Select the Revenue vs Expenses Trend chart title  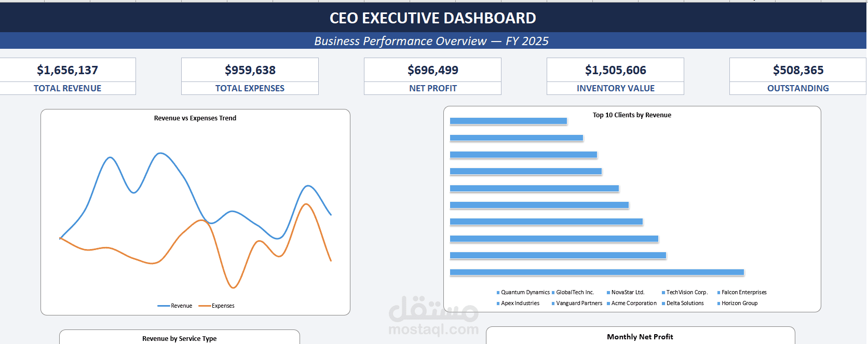pos(195,118)
